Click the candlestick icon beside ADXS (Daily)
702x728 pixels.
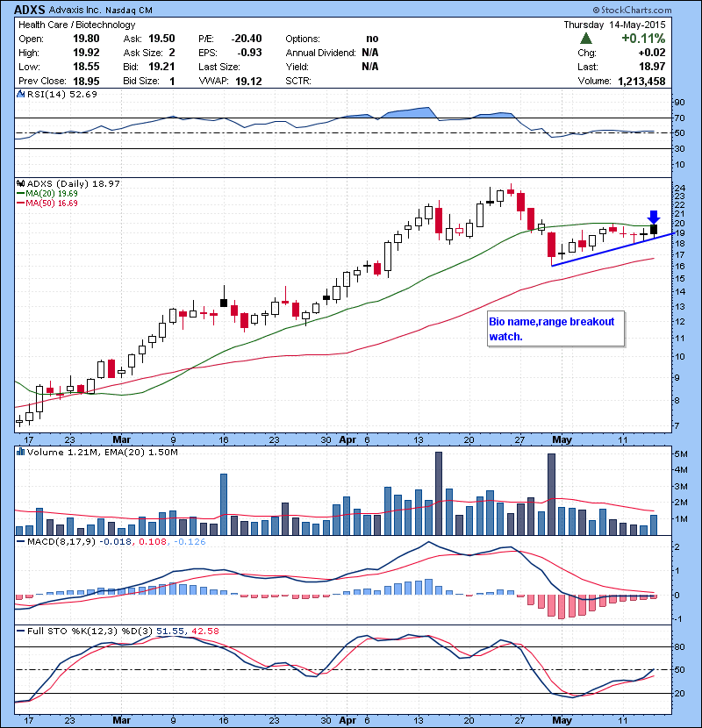[20, 183]
